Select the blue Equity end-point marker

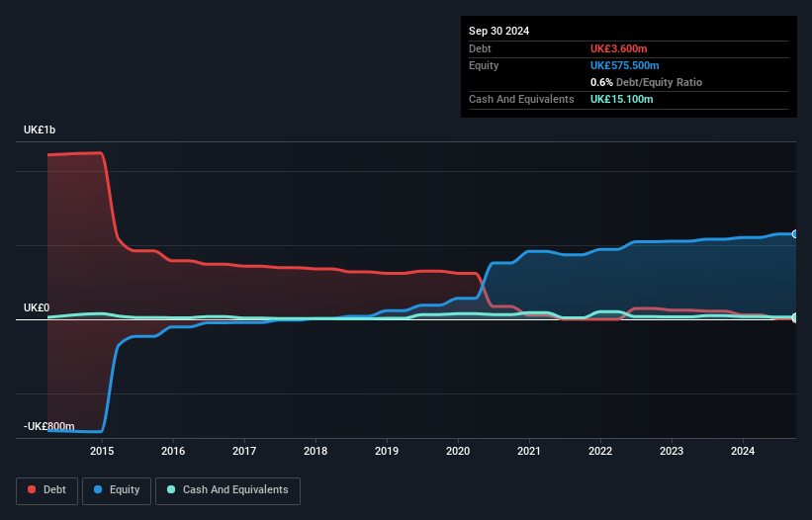(795, 234)
